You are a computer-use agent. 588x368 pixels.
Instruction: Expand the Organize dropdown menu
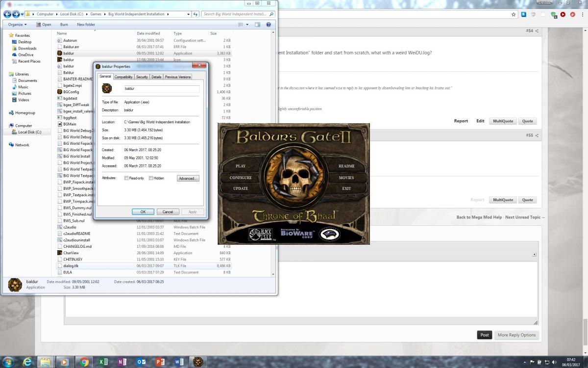pos(17,25)
